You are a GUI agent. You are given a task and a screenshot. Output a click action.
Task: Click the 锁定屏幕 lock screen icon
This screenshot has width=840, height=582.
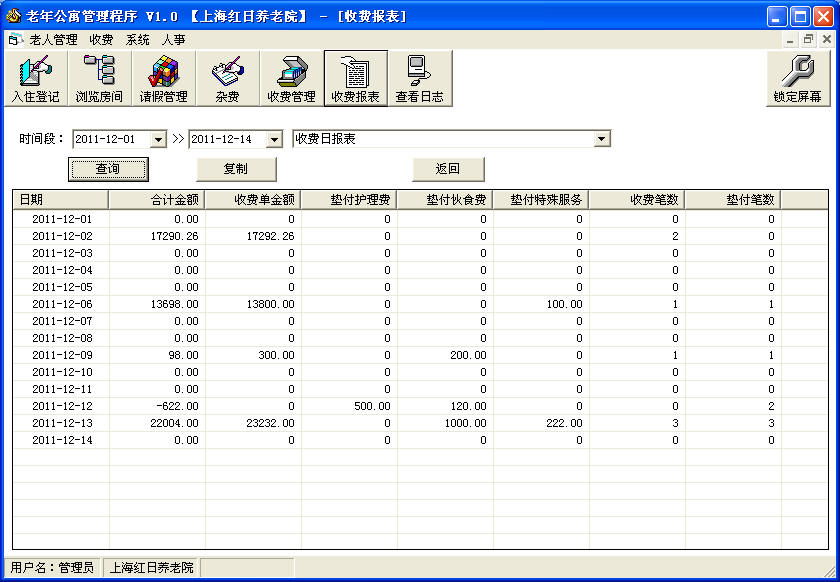pos(797,78)
